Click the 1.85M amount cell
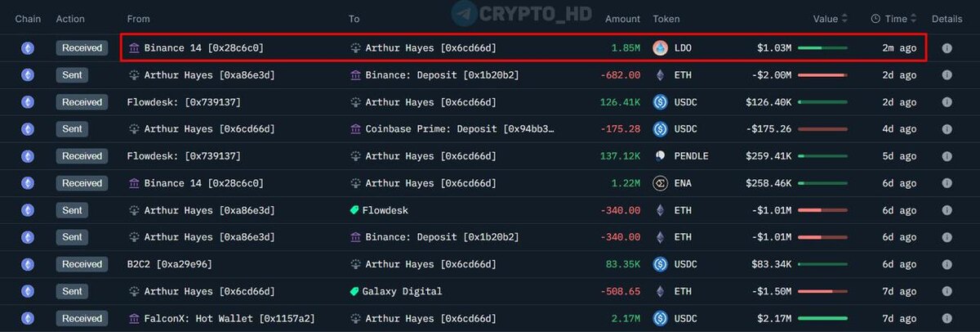 click(x=626, y=48)
